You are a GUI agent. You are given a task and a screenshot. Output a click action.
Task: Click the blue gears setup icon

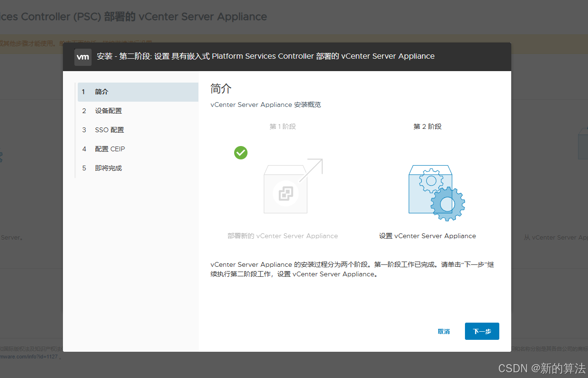tap(436, 192)
